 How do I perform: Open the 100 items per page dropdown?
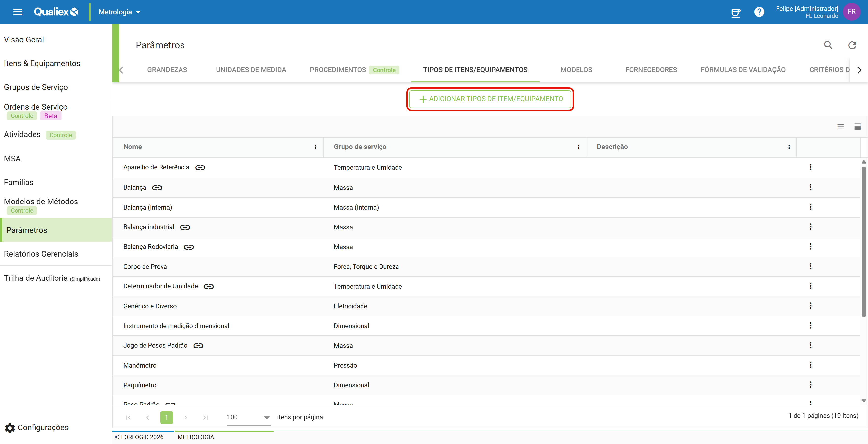coord(249,417)
